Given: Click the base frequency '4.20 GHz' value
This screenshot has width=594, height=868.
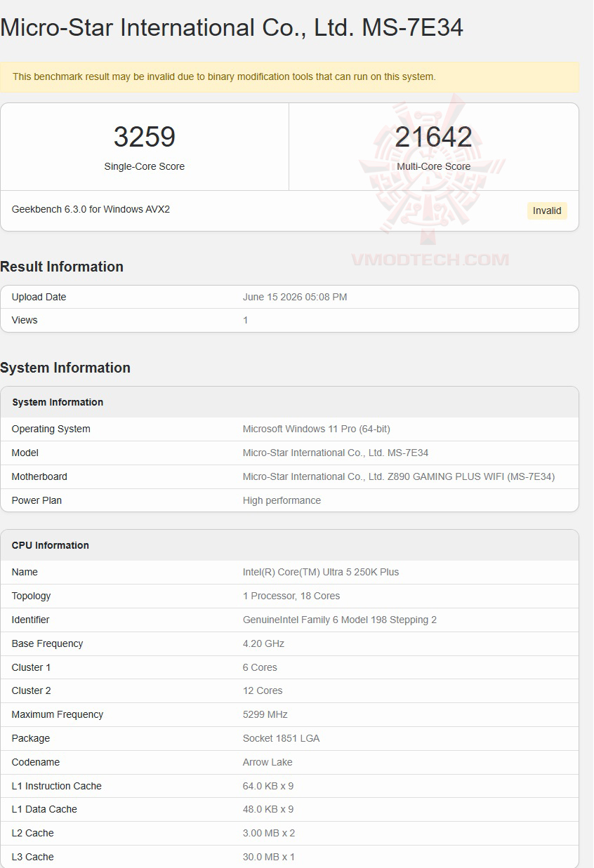Looking at the screenshot, I should point(263,643).
